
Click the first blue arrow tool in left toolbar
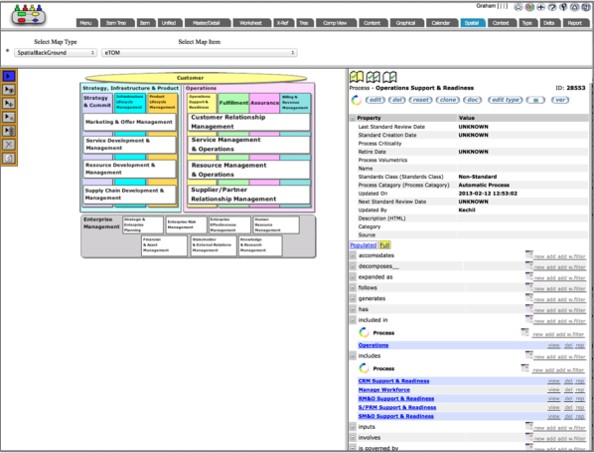click(9, 76)
